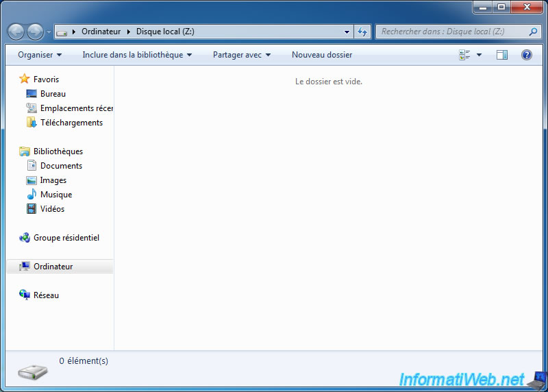Click the Groupe résidentiel icon
This screenshot has height=392, width=548.
pyautogui.click(x=25, y=238)
